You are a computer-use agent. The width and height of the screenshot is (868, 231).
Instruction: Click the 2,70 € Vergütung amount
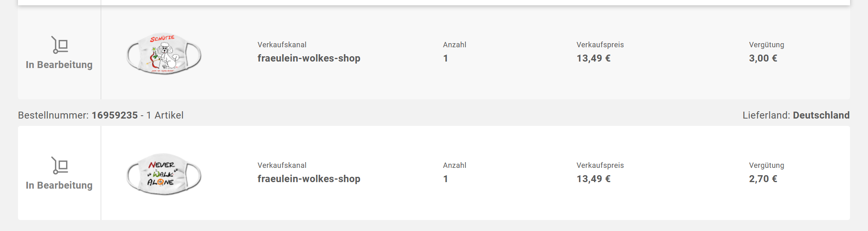coord(763,179)
